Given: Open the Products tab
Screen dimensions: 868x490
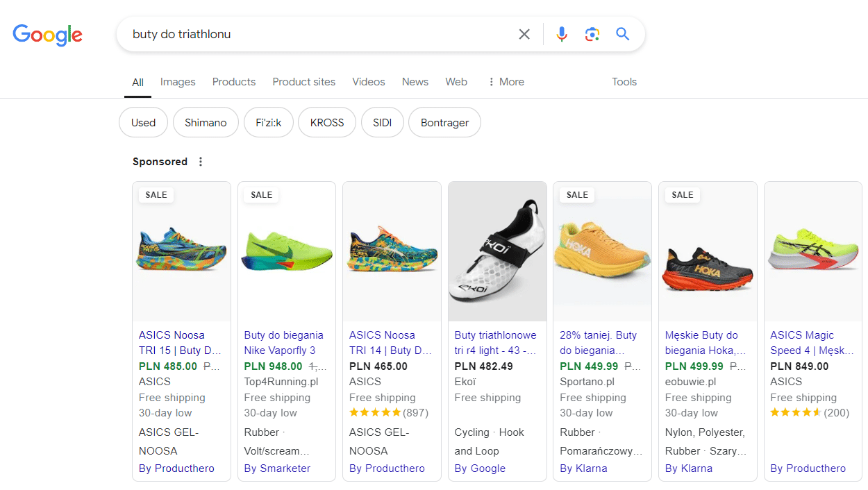Looking at the screenshot, I should (234, 82).
